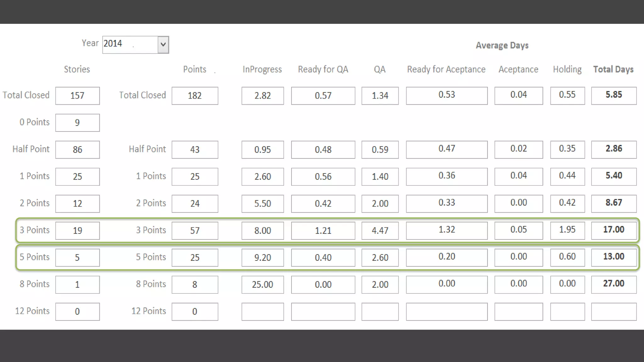The width and height of the screenshot is (644, 362).
Task: Select the 3 Points Total Days 17.00 field
Action: [x=613, y=230]
